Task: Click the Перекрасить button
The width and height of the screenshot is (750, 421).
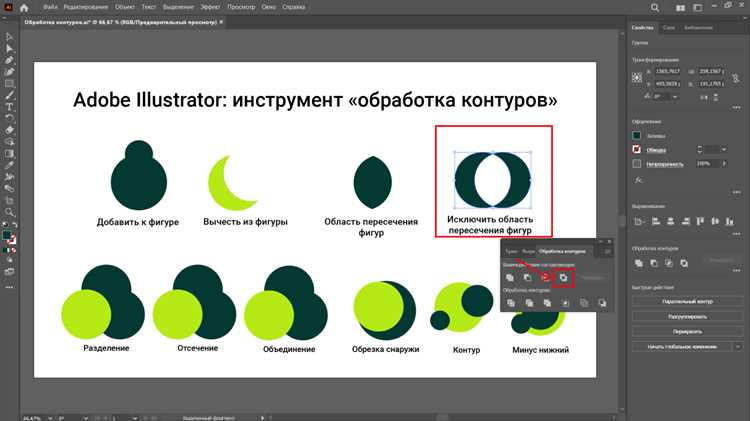Action: point(687,332)
